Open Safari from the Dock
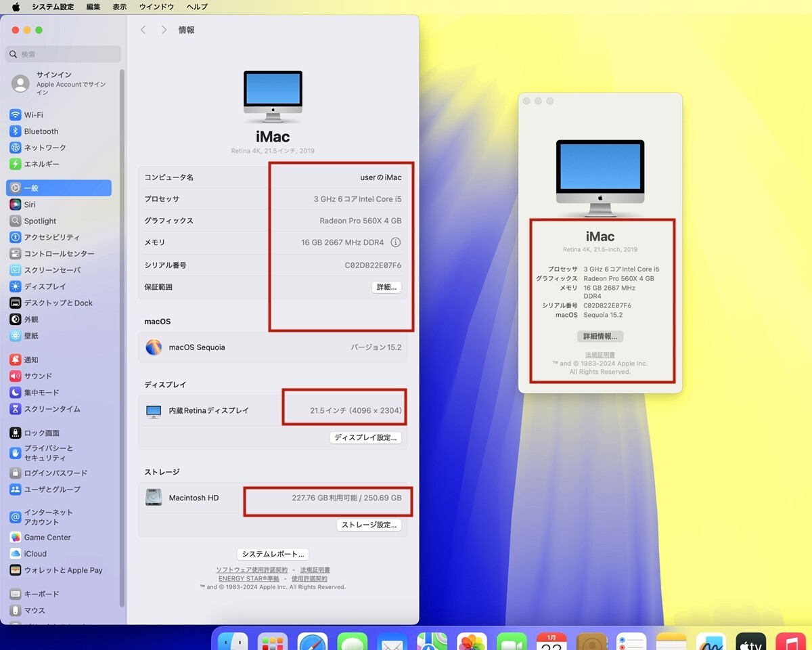The width and height of the screenshot is (812, 650). click(313, 643)
